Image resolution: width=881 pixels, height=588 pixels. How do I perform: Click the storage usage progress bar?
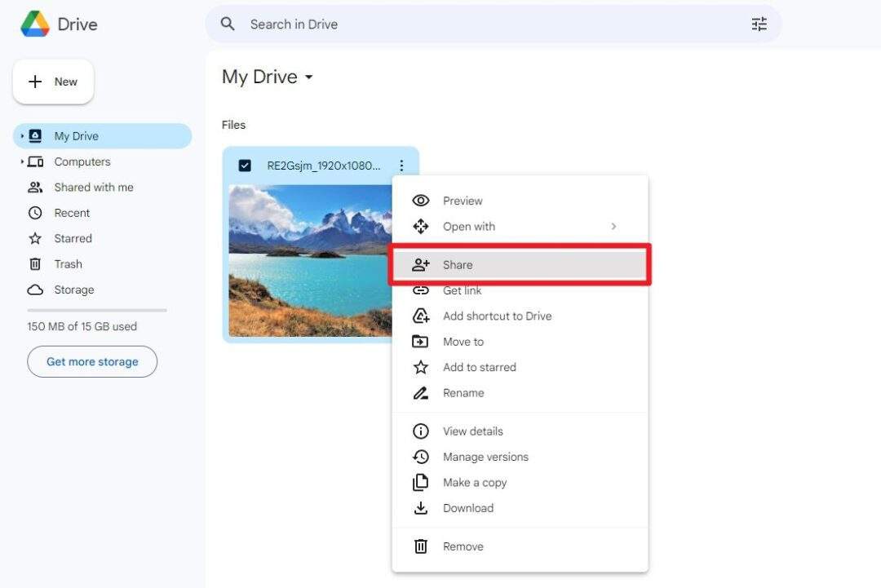point(97,310)
